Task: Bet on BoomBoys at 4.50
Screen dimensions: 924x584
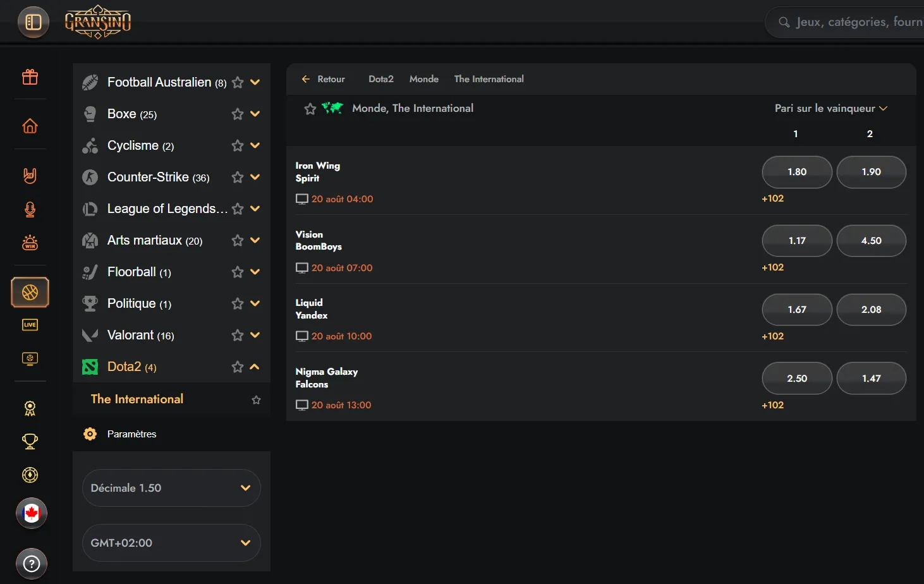Action: (x=872, y=241)
